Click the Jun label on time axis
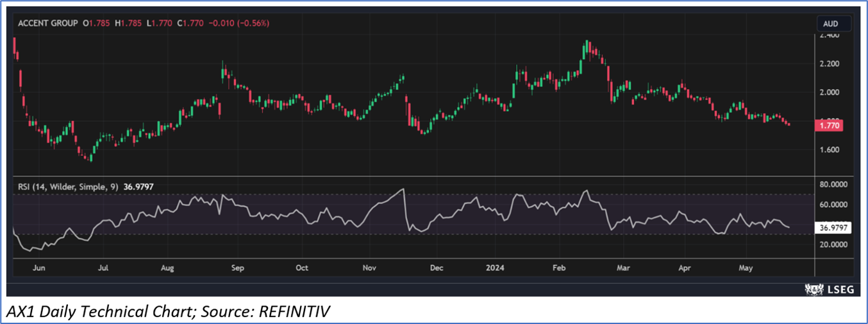 click(x=39, y=268)
